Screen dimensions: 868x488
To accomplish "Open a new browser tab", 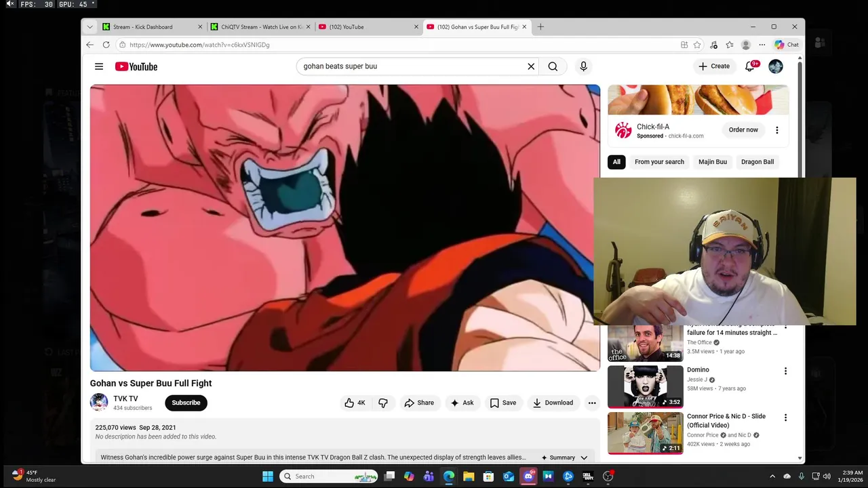I will [540, 27].
